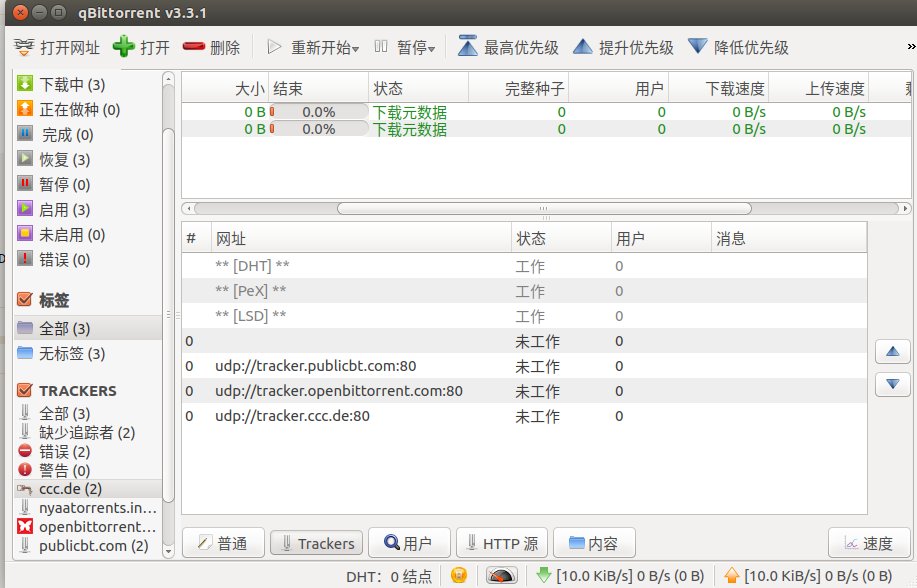Select the ** [PeX] ** tracker row
Screen dimensions: 917x588
pyautogui.click(x=524, y=291)
